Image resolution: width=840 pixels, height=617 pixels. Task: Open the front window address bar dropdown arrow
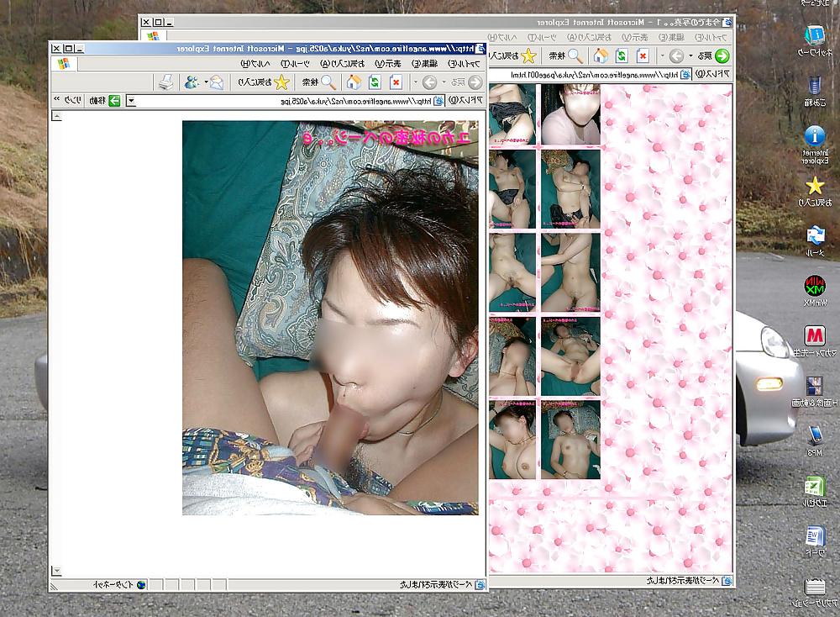[x=131, y=101]
